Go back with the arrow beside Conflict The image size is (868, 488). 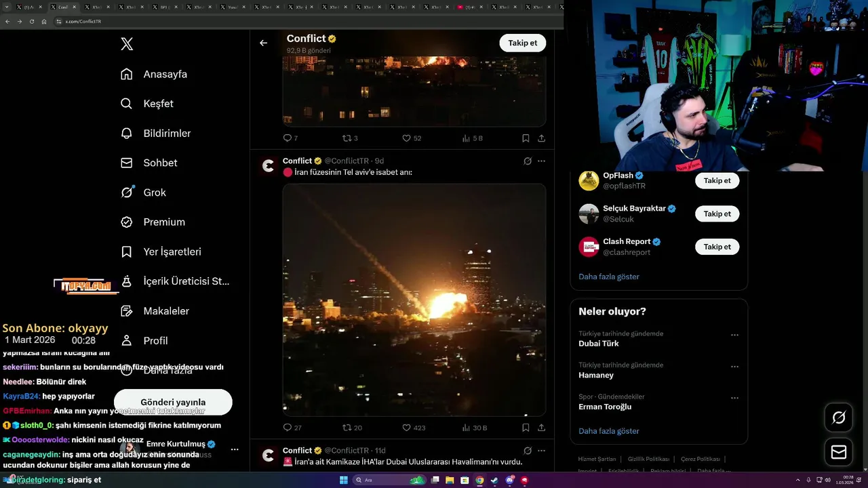[263, 43]
